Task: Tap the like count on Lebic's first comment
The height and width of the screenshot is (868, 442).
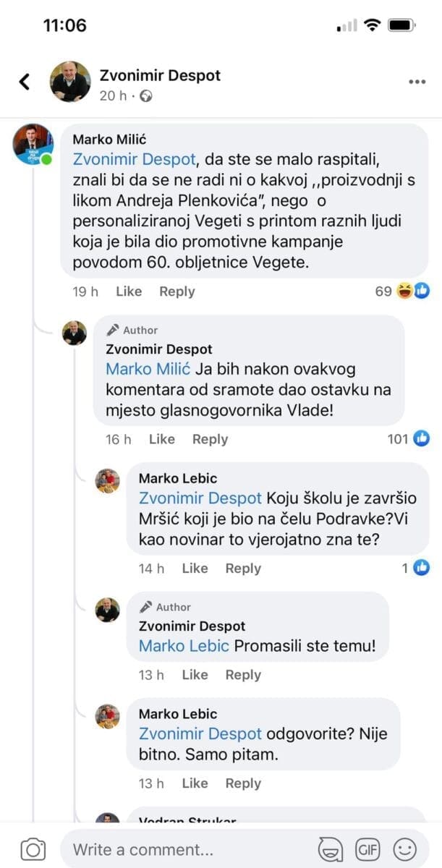Action: 416,569
